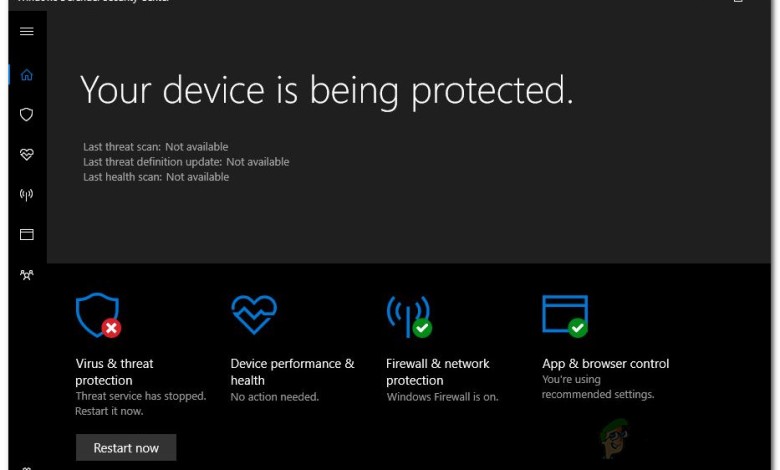Screen dimensions: 780x470
Task: Click the "Your device is being protected" heading
Action: [326, 90]
